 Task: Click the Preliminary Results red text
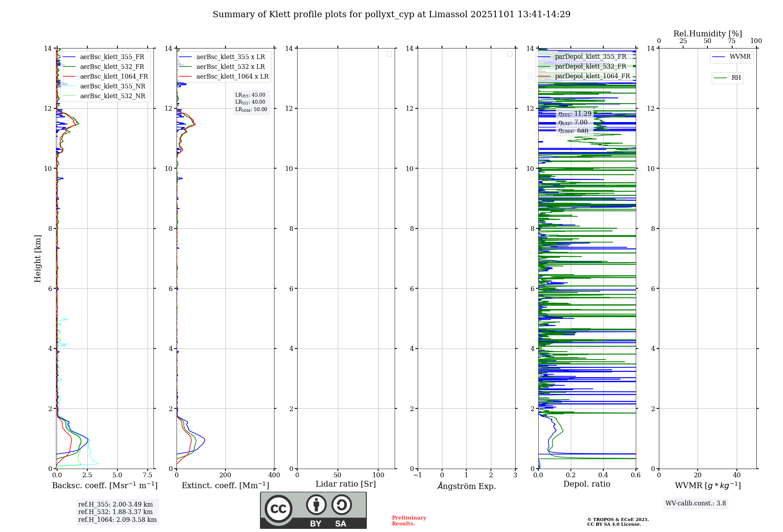tap(409, 521)
